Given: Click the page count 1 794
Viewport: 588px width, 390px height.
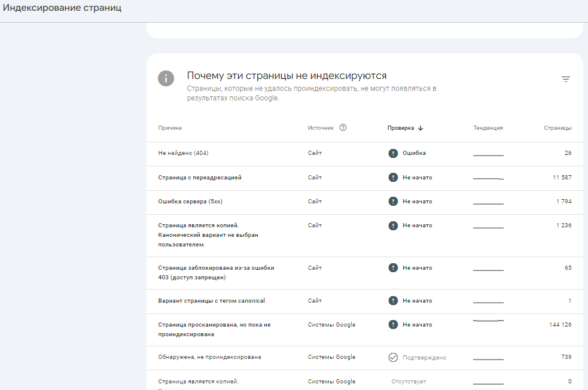Looking at the screenshot, I should (x=563, y=202).
